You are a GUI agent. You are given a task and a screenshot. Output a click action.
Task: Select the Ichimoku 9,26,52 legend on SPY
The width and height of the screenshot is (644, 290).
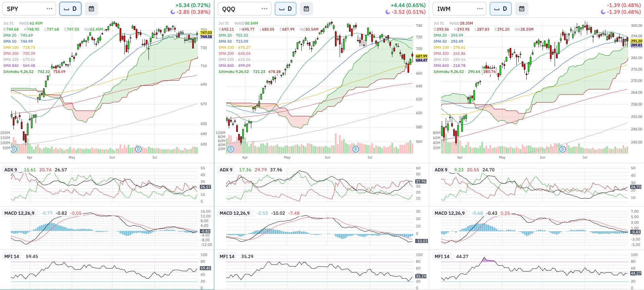pos(34,72)
